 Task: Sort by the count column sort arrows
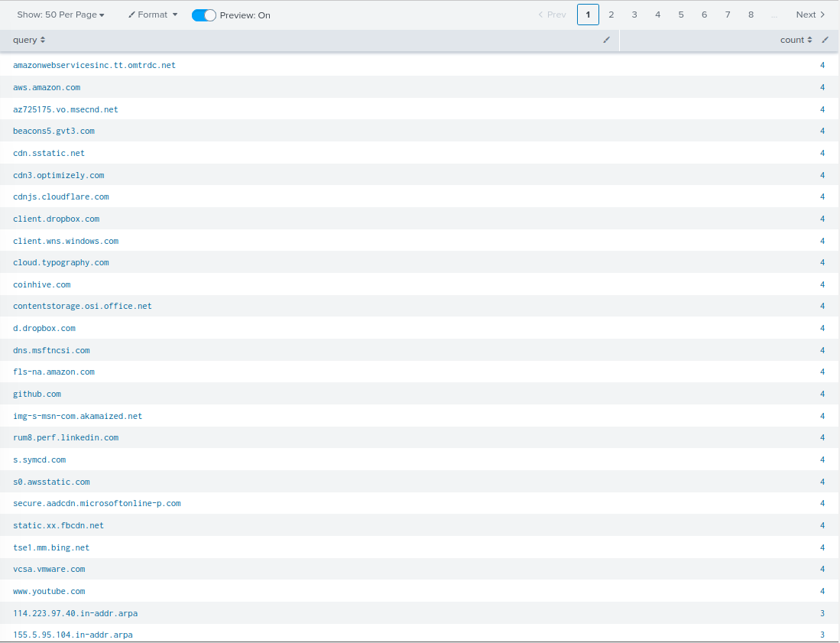(809, 40)
